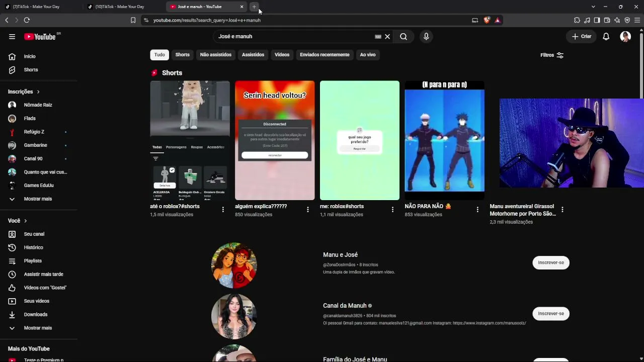Open options for "Manu aventureira!" video

(562, 210)
